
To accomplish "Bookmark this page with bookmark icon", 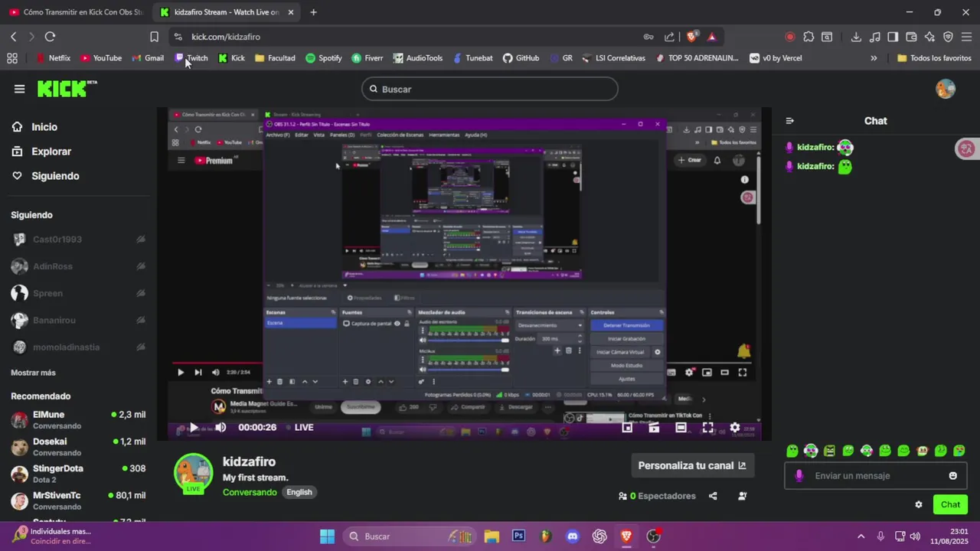I will click(154, 37).
